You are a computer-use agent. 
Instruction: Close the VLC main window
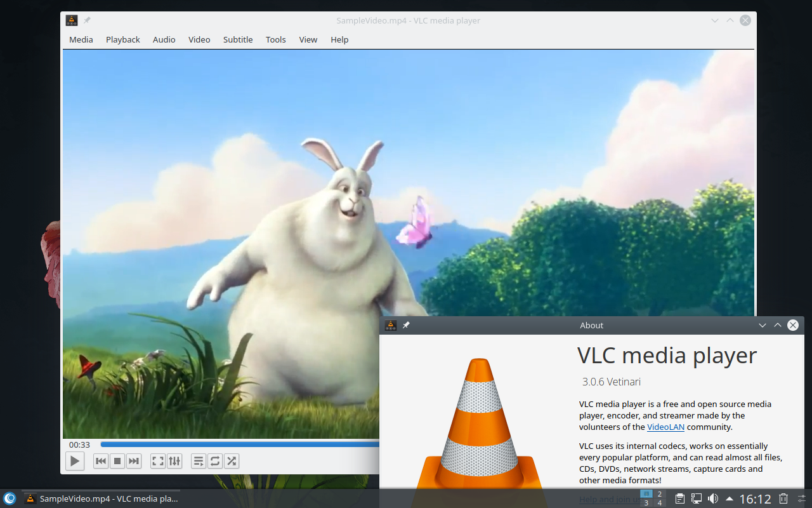tap(745, 20)
